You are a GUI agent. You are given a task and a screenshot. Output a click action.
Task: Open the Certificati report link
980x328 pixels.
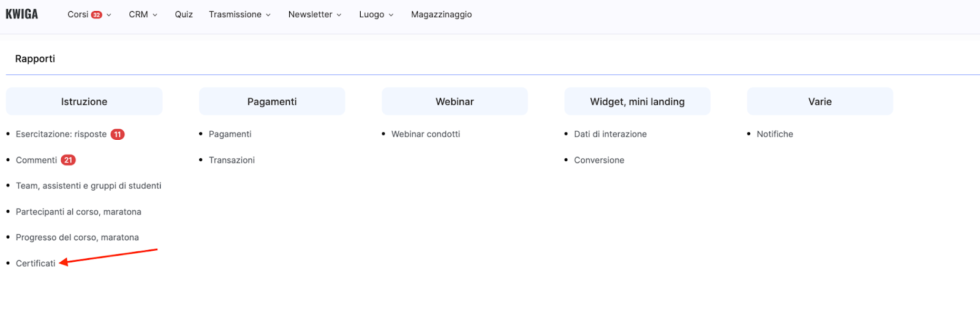(x=36, y=263)
